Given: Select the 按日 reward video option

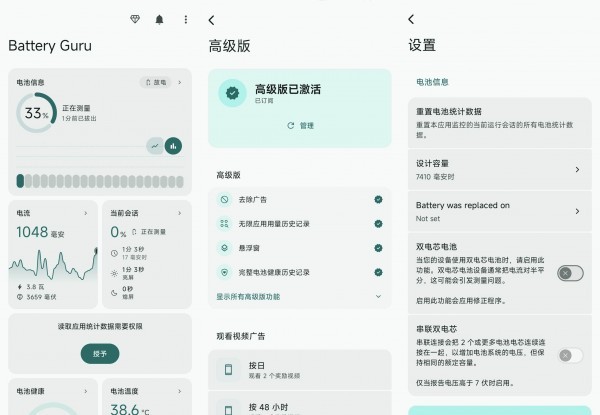Looking at the screenshot, I should [300, 369].
